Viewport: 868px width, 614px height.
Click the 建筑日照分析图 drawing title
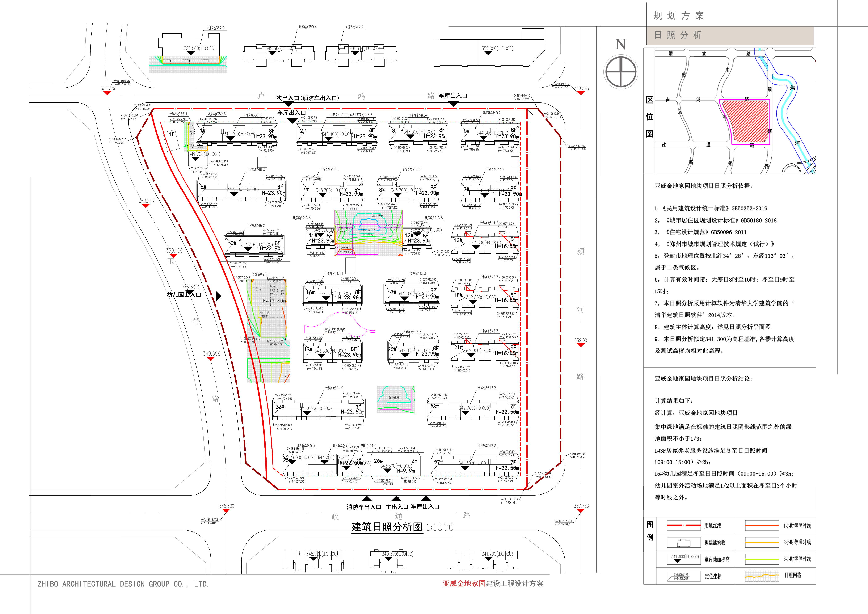pyautogui.click(x=387, y=527)
